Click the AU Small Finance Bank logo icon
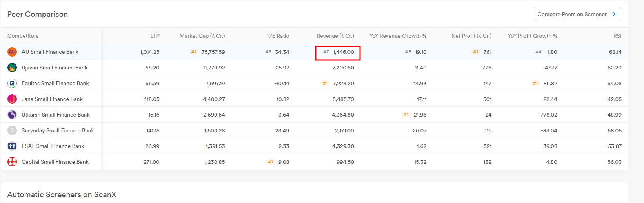The height and width of the screenshot is (203, 644). (12, 52)
